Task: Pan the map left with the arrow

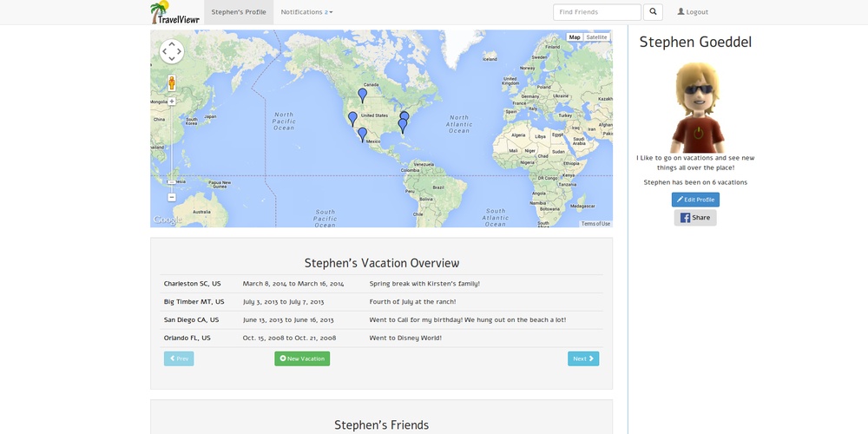Action: (164, 51)
